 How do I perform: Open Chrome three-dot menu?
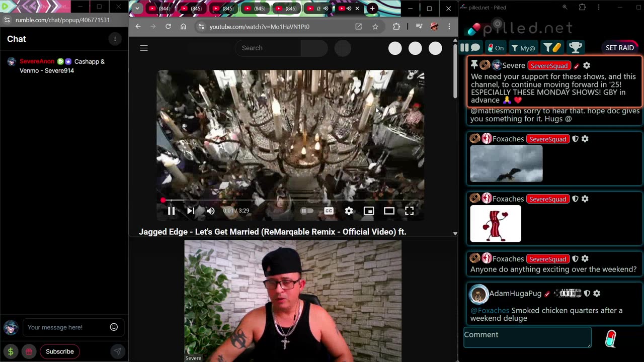point(449,27)
